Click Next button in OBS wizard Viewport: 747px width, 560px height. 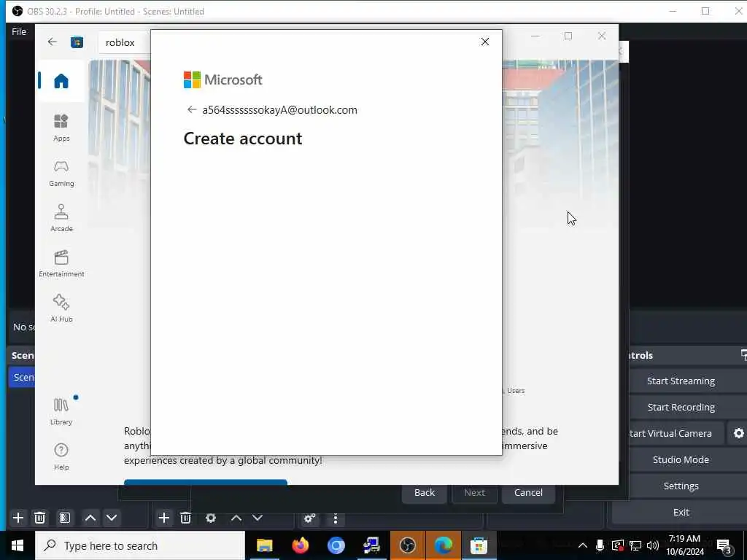click(474, 492)
